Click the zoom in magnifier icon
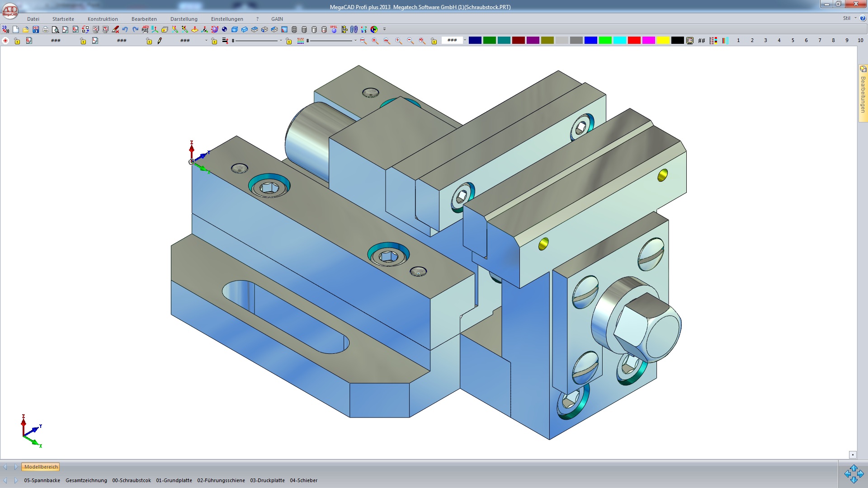Viewport: 868px width, 488px height. tap(399, 41)
